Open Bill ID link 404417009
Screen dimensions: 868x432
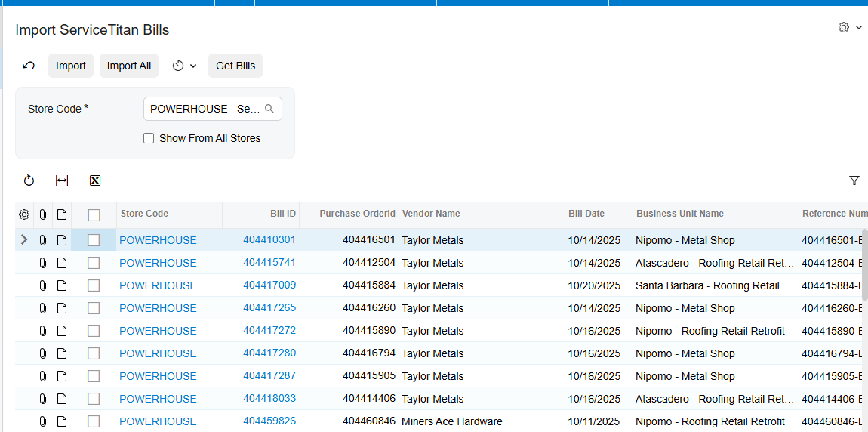(269, 285)
